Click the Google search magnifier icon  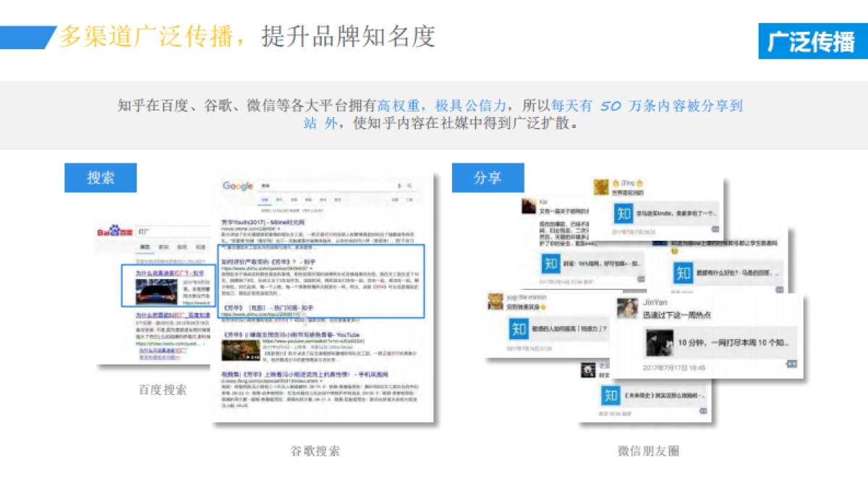(x=410, y=186)
